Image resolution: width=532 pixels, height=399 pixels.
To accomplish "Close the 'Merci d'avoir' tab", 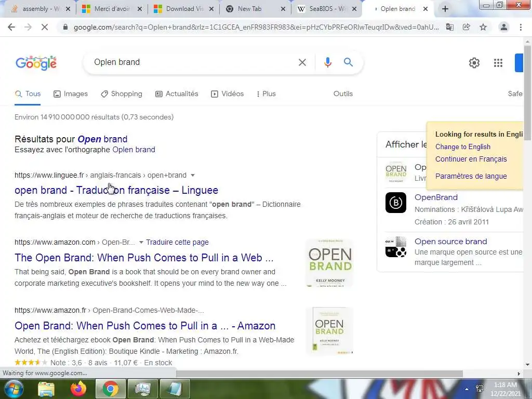I will [x=140, y=9].
